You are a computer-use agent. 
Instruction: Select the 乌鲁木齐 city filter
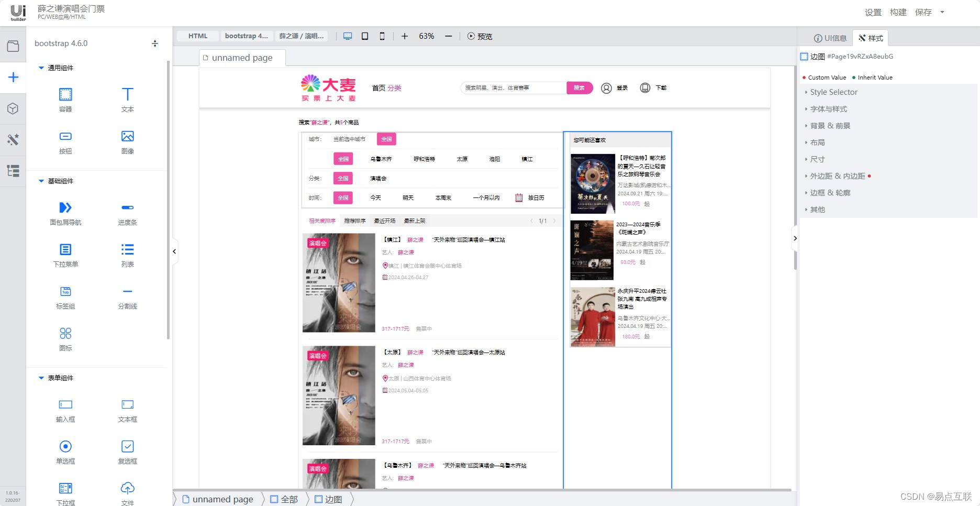pos(381,159)
